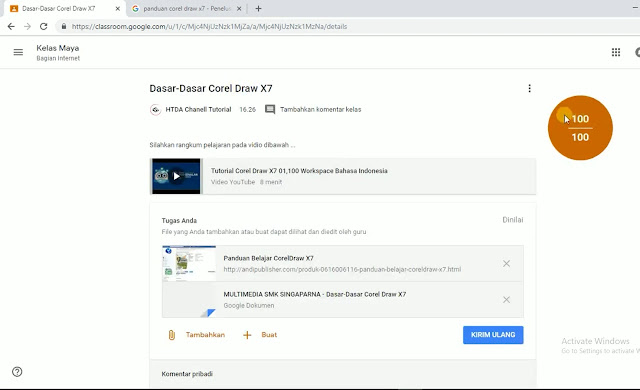Close the Dasar-Dasar Corel Draw X7 tab

coord(118,9)
